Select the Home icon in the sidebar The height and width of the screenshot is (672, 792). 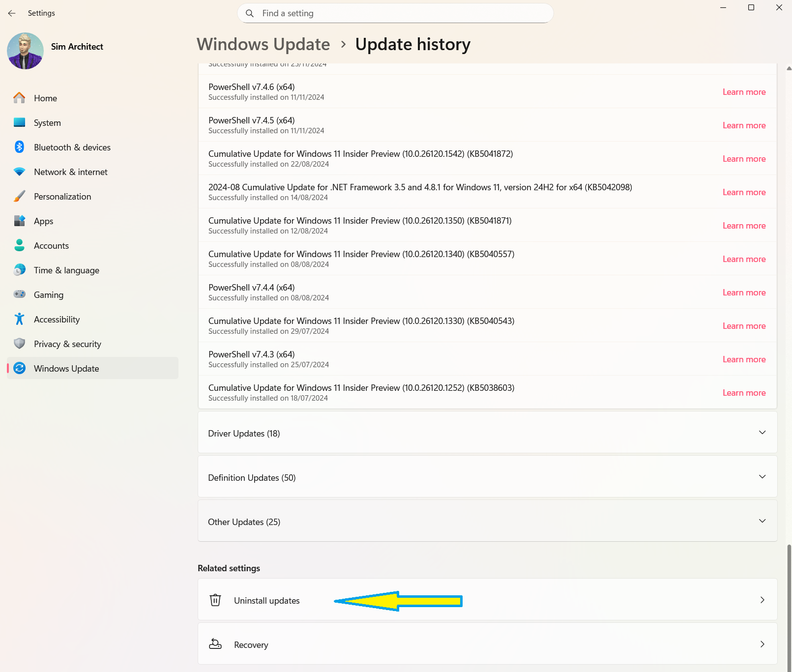click(19, 98)
